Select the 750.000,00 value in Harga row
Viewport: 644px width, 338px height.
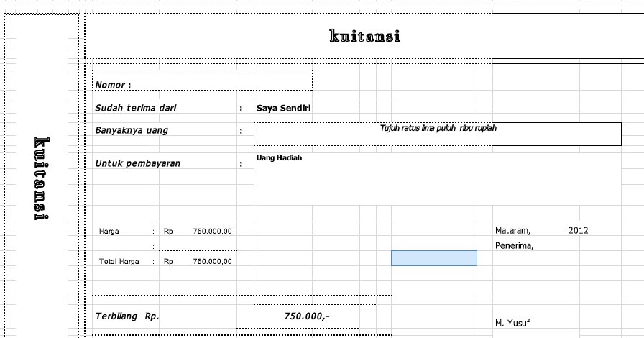212,231
